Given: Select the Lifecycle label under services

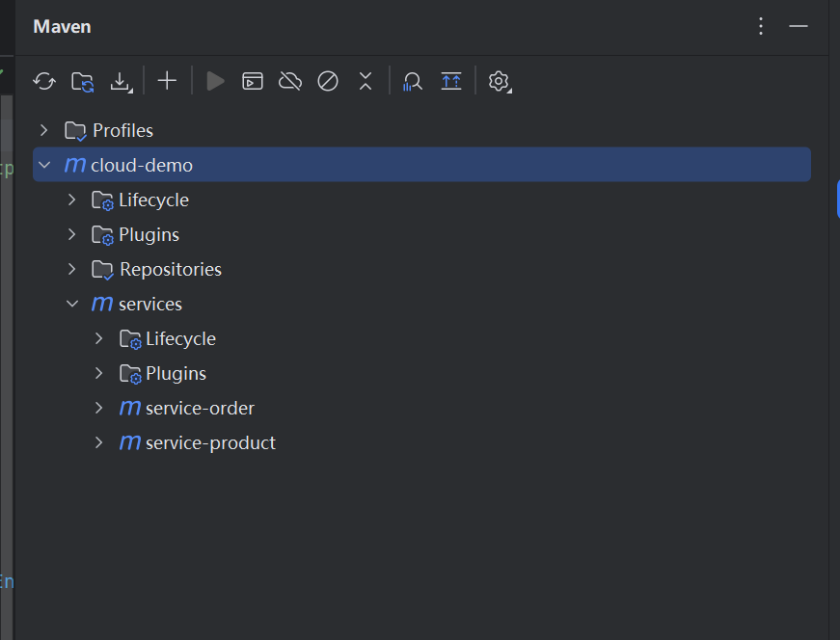Looking at the screenshot, I should (180, 339).
